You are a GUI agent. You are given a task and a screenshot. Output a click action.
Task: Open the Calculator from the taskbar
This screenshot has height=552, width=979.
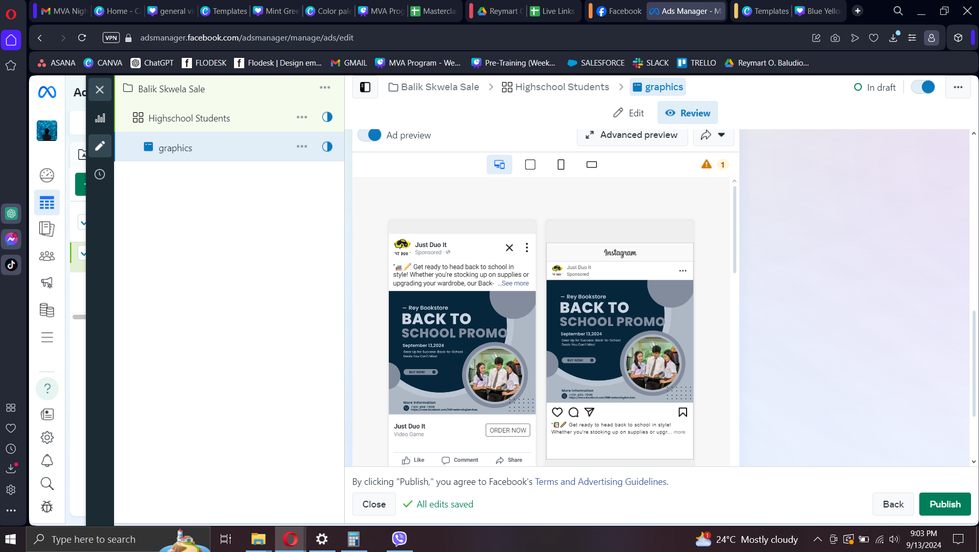(353, 540)
